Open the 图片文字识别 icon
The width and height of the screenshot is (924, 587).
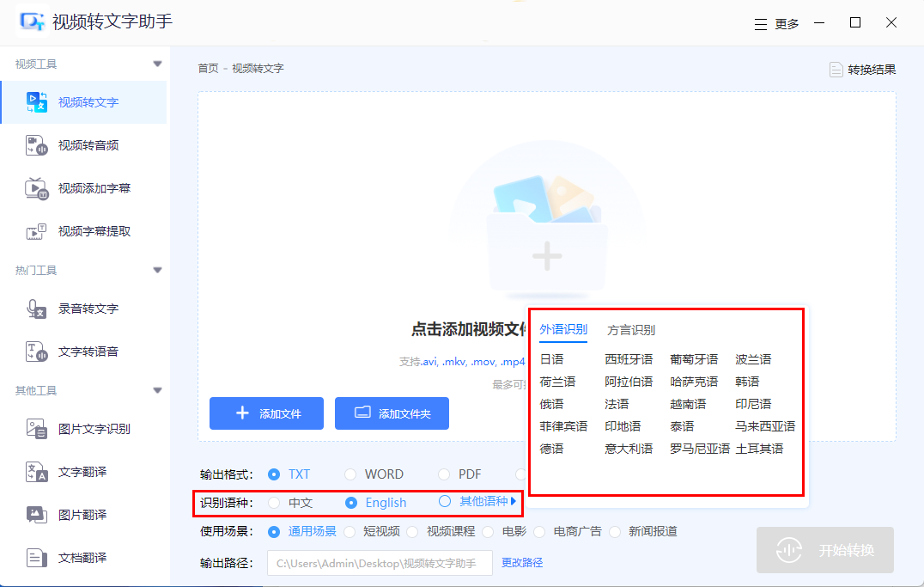[37, 429]
